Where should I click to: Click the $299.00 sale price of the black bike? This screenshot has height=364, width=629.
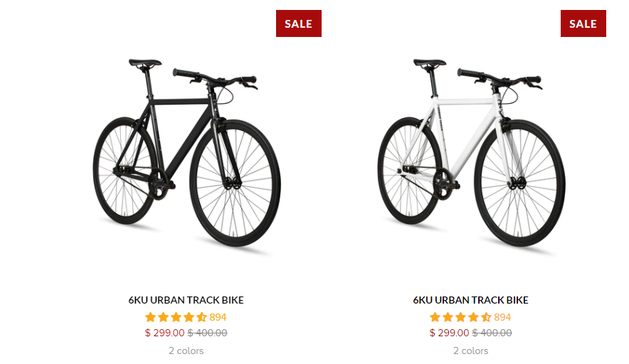(164, 333)
